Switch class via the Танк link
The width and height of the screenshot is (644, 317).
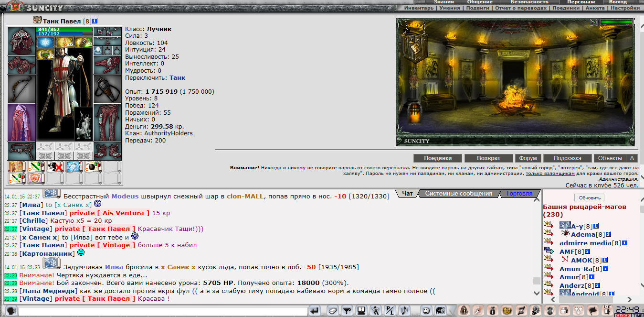click(x=177, y=77)
